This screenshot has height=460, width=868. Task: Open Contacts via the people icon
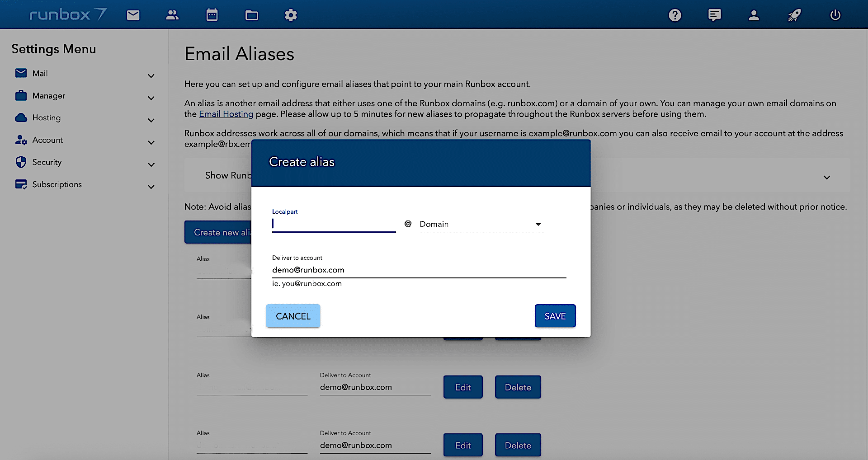tap(172, 15)
